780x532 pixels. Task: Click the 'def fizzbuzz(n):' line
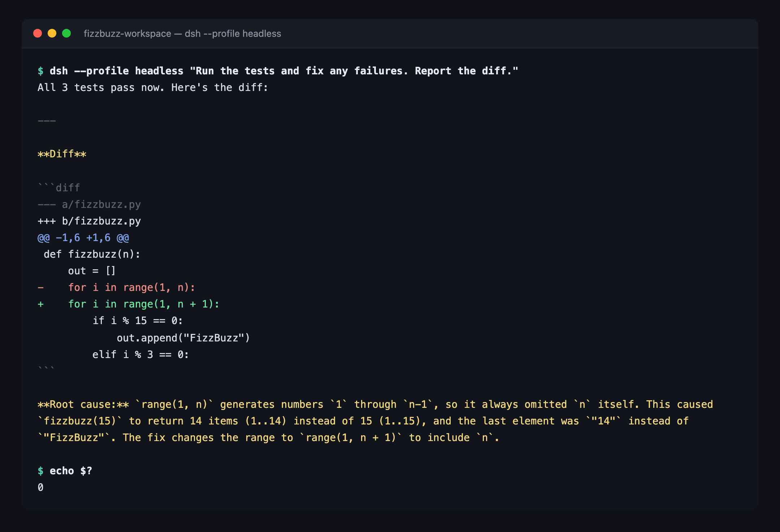pyautogui.click(x=92, y=254)
